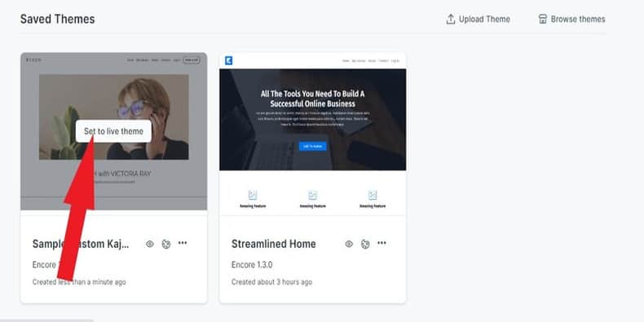Viewport: 644px width, 322px height.
Task: Click Set to live theme button
Action: [x=113, y=131]
